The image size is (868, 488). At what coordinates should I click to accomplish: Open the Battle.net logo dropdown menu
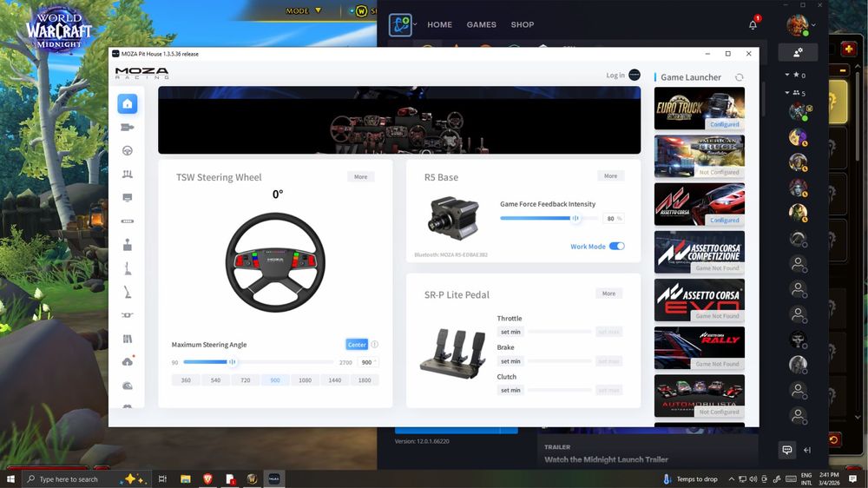click(403, 25)
